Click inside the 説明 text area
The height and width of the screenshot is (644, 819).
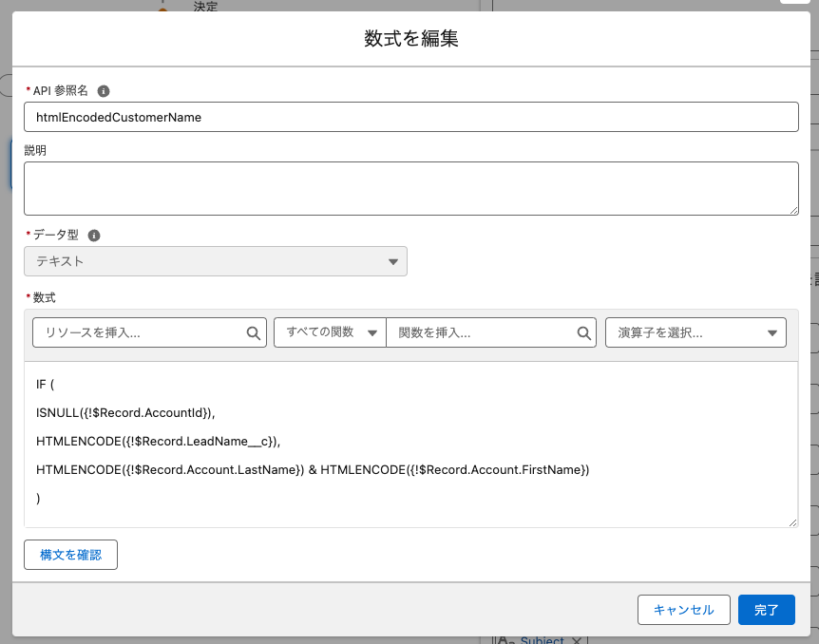coord(411,189)
